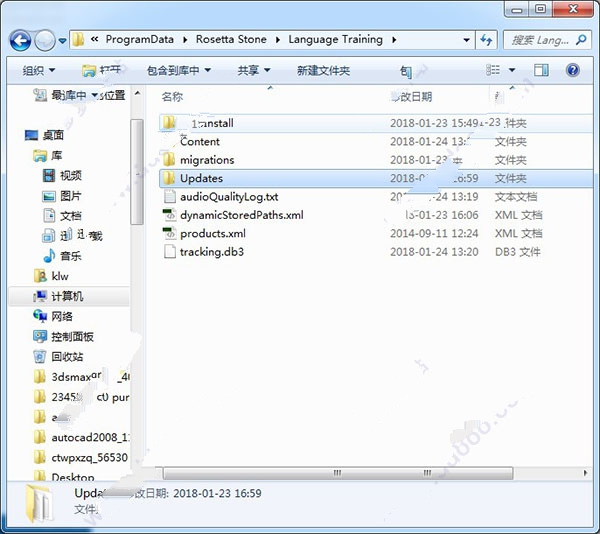This screenshot has width=600, height=534.
Task: Refresh the folder with the refresh button
Action: tap(486, 40)
